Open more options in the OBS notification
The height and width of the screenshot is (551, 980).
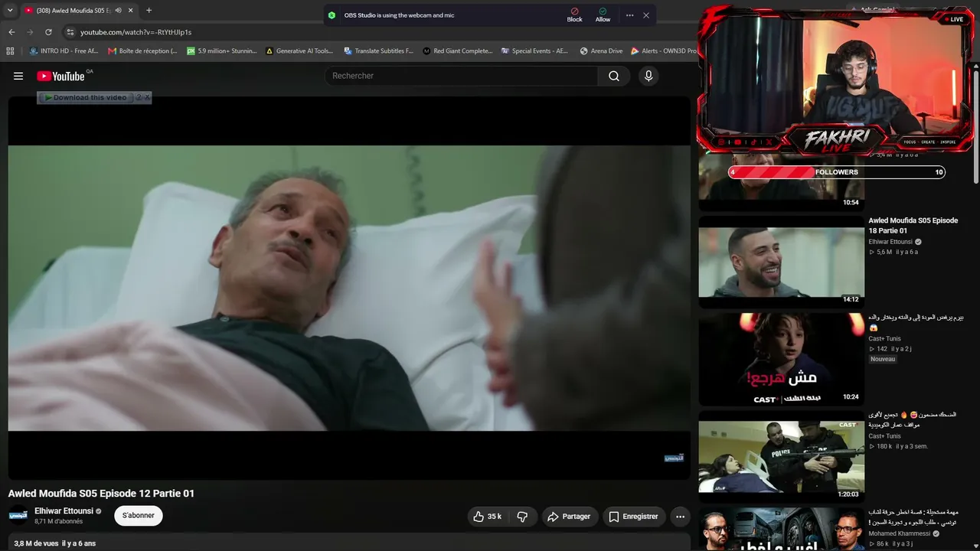[629, 15]
